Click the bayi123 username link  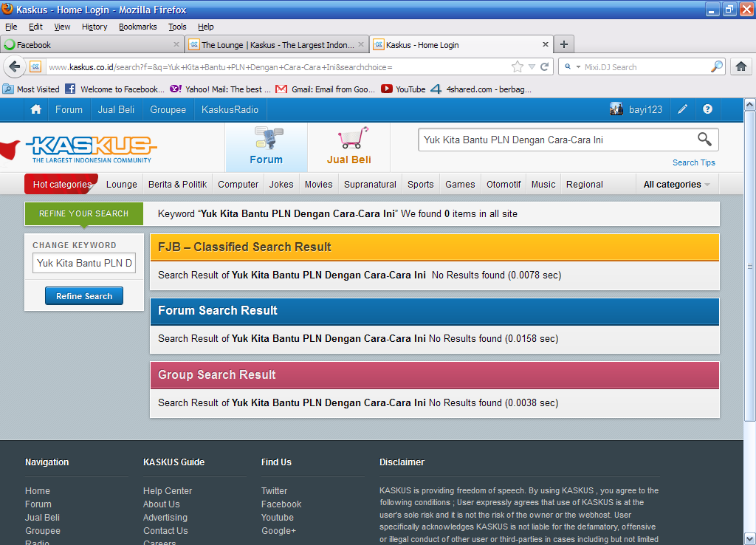645,109
